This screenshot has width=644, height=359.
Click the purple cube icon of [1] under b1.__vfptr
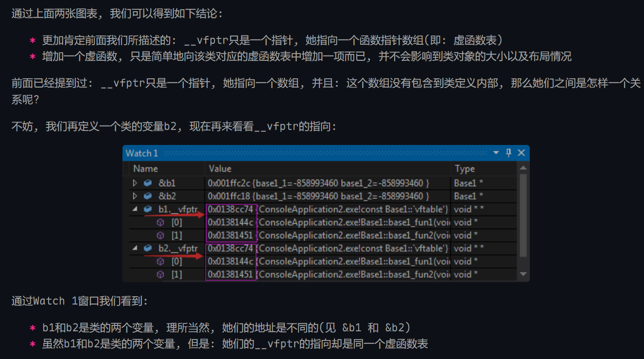pyautogui.click(x=160, y=235)
